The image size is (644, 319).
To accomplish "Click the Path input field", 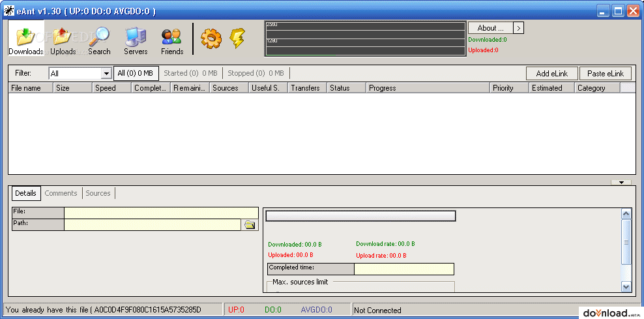I will coord(153,225).
